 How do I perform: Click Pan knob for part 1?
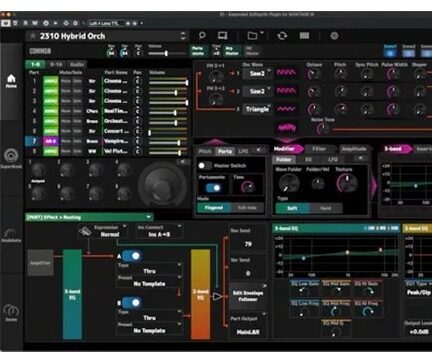click(137, 81)
